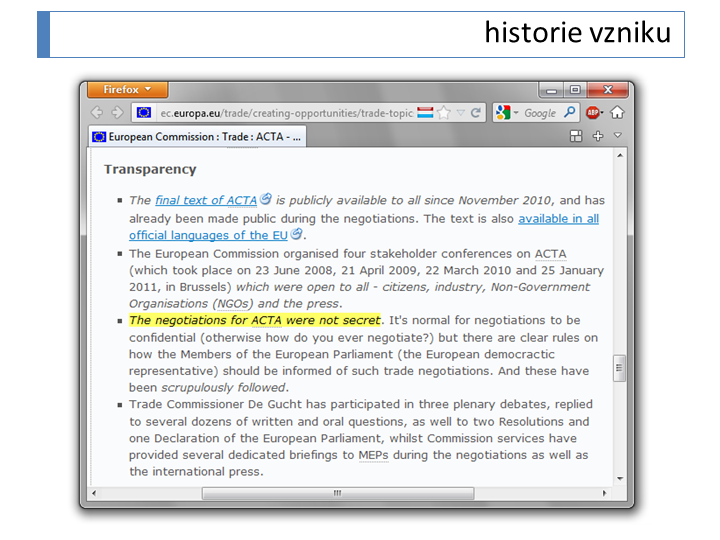Click the browser Forward arrow button

(116, 113)
